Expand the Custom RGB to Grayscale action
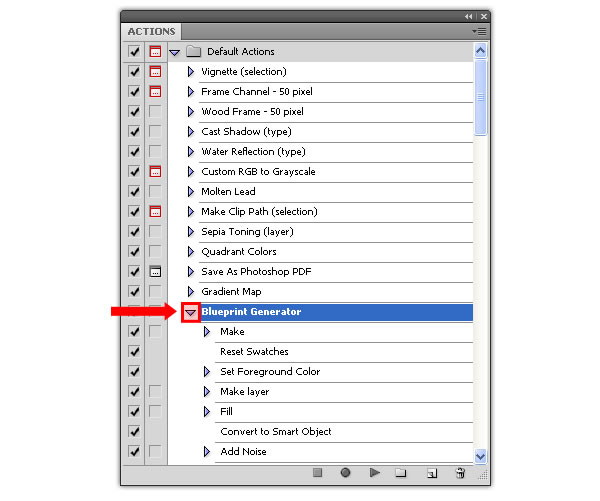This screenshot has width=600, height=501. click(x=191, y=171)
